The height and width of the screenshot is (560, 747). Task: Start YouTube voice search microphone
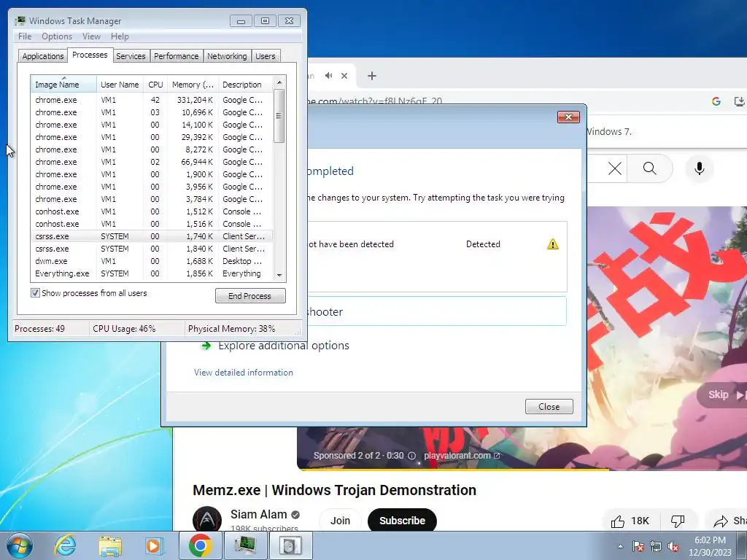click(700, 168)
